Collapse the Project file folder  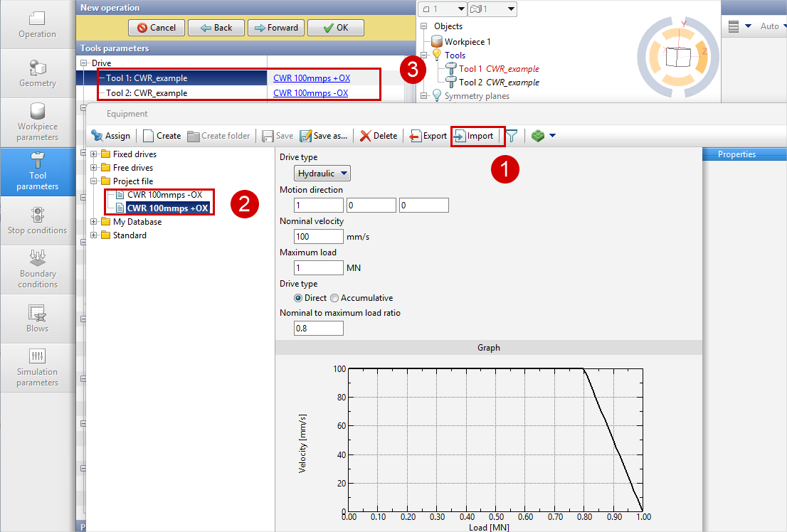click(95, 181)
